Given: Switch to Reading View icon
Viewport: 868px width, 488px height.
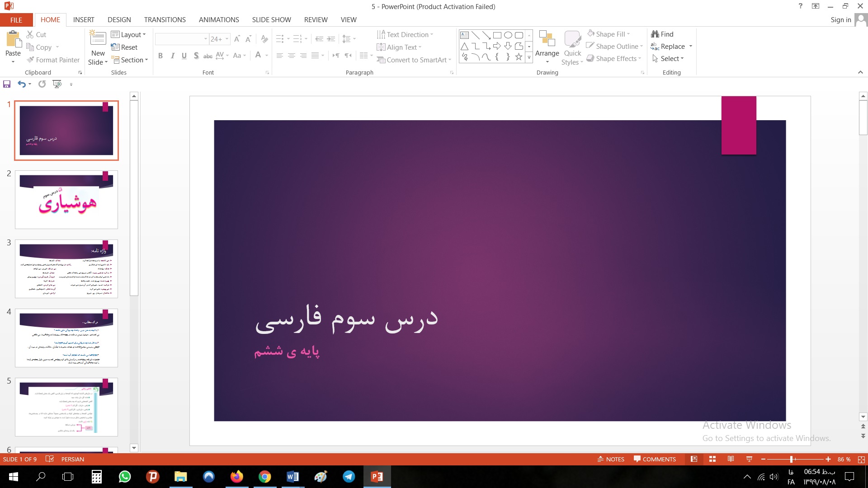Looking at the screenshot, I should (731, 459).
